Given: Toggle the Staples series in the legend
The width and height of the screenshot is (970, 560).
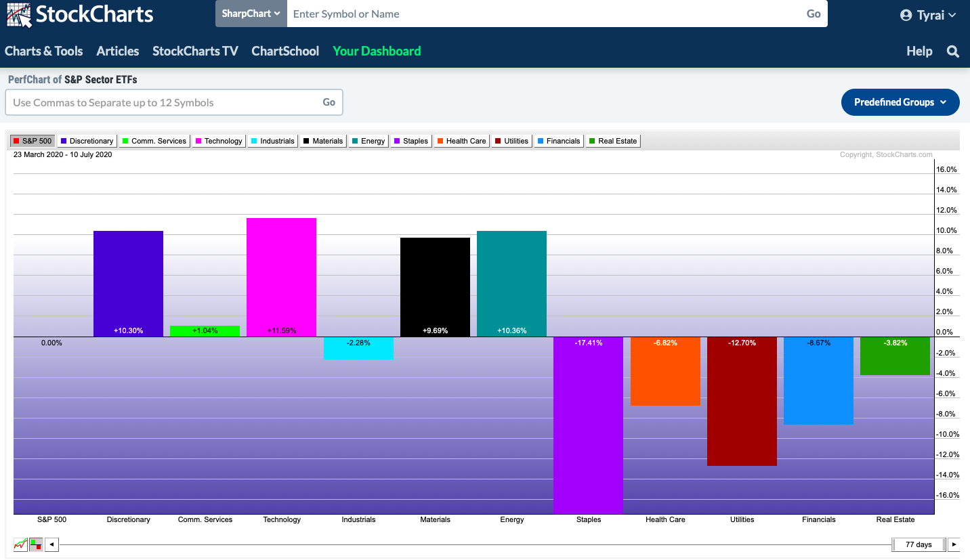Looking at the screenshot, I should [x=410, y=140].
